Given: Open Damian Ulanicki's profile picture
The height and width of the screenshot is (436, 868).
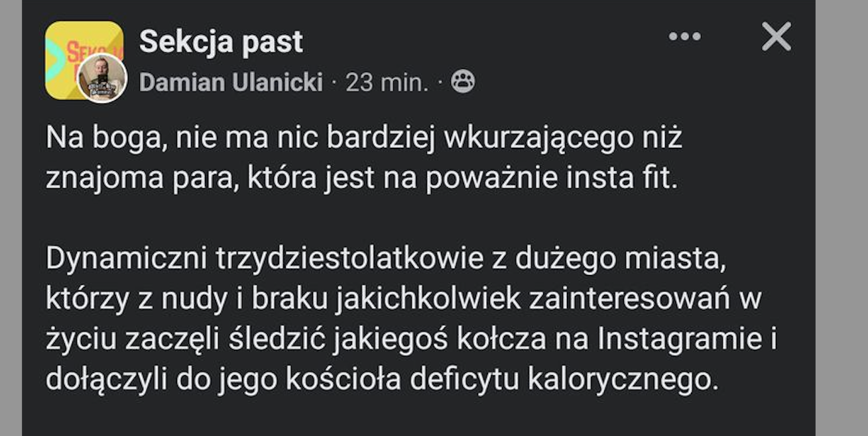Looking at the screenshot, I should tap(101, 78).
